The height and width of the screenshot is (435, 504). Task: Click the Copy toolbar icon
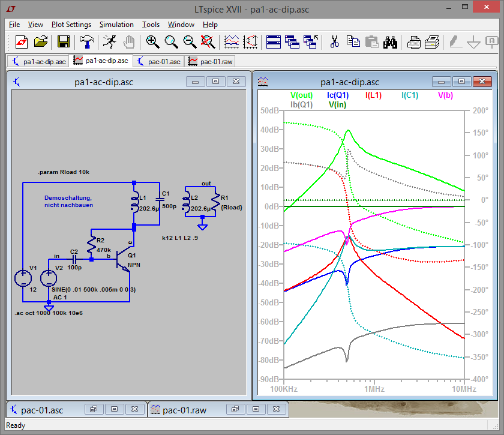353,42
